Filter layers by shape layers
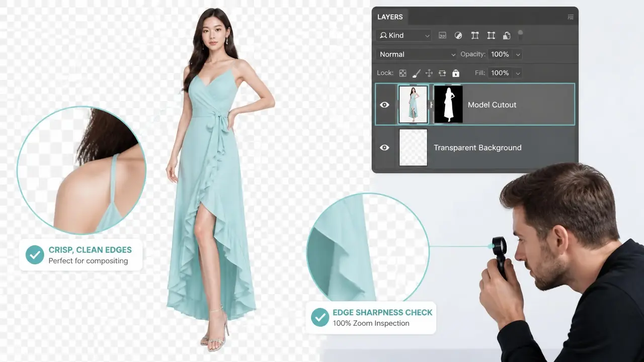The width and height of the screenshot is (644, 362). tap(491, 36)
